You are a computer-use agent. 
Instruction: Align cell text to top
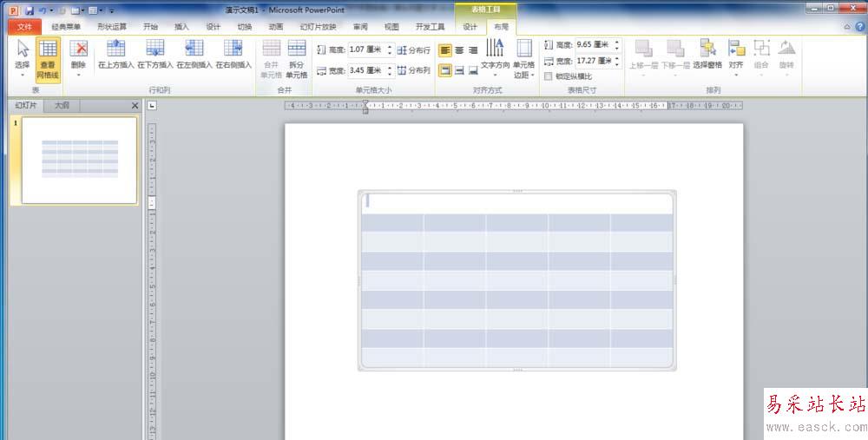click(445, 70)
